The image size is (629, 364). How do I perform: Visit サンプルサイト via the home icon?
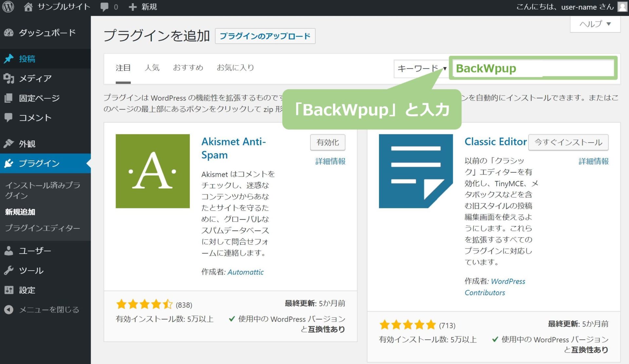click(x=28, y=7)
